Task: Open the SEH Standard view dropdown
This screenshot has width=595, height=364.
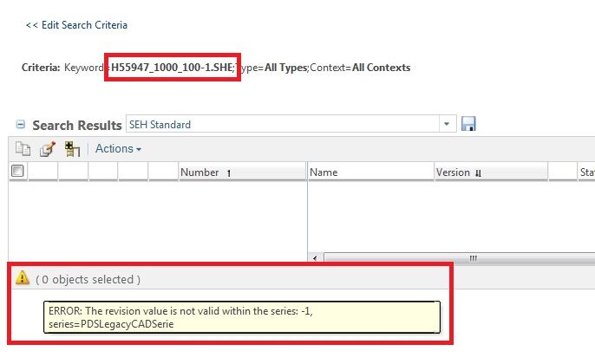Action: 447,124
